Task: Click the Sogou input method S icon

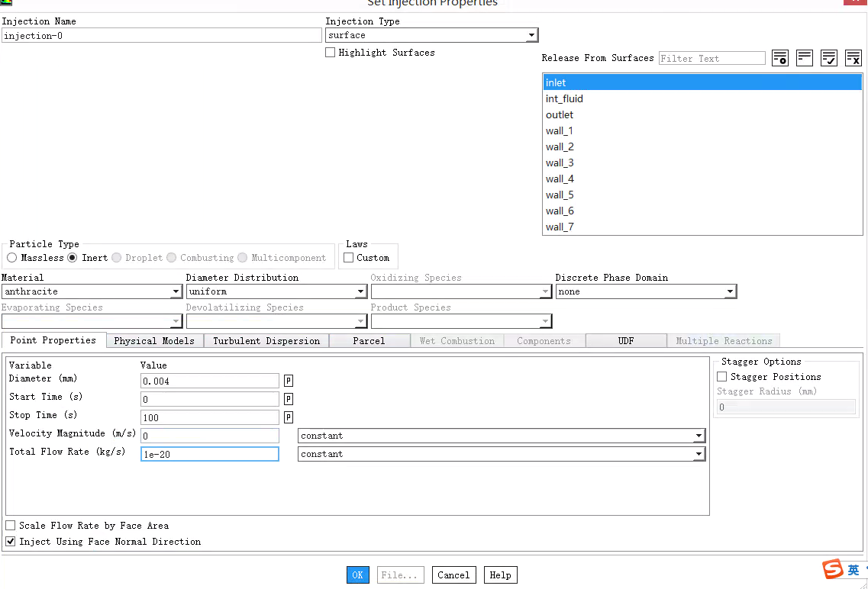Action: click(833, 569)
